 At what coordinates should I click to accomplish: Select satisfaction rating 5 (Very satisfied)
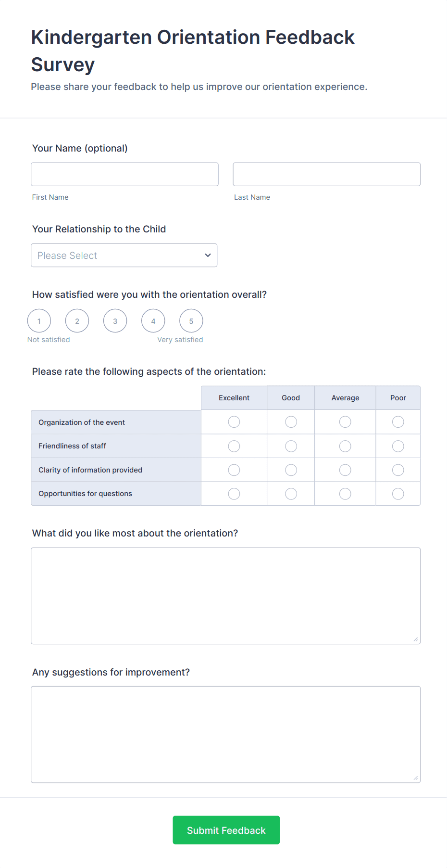click(x=191, y=321)
